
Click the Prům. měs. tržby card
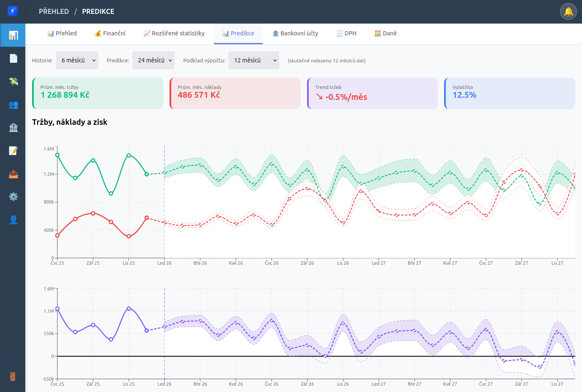98,93
